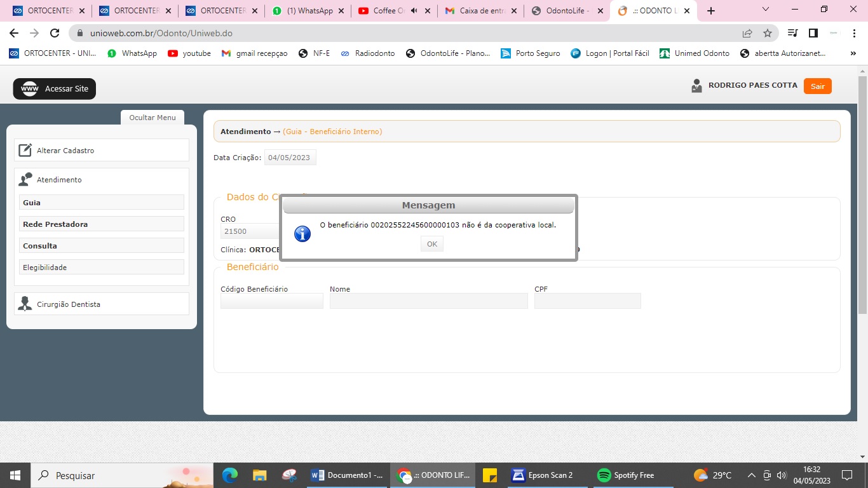Screen dimensions: 868x488
Task: Open the volume control in system tray
Action: point(782,475)
